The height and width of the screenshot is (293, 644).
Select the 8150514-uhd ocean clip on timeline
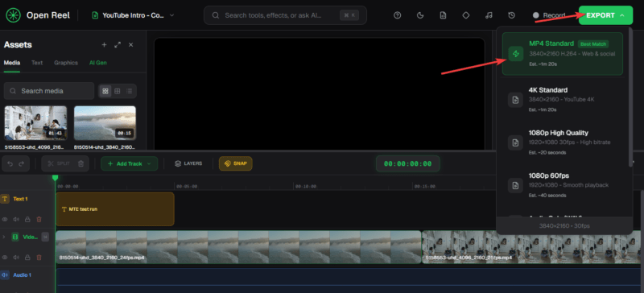pyautogui.click(x=238, y=247)
